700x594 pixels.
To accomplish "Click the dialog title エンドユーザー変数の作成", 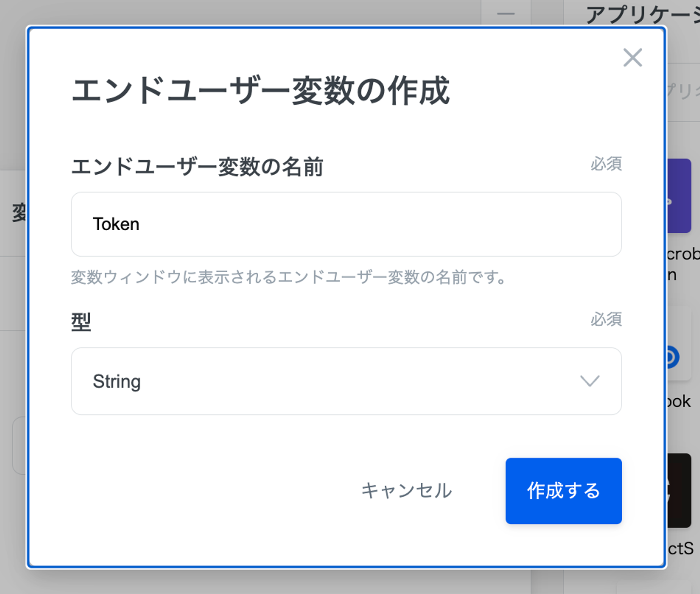I will click(x=261, y=91).
